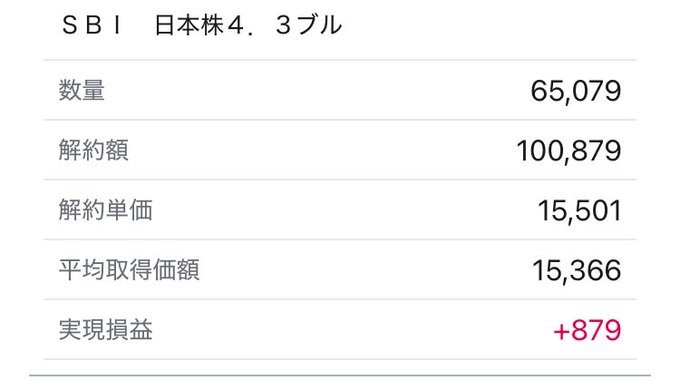Tap the redemption amount 100,879
Image resolution: width=680 pixels, height=390 pixels.
(569, 151)
